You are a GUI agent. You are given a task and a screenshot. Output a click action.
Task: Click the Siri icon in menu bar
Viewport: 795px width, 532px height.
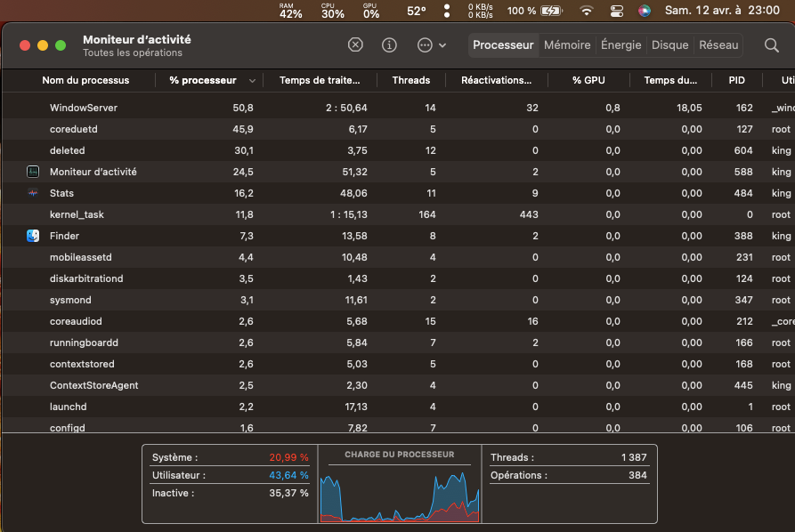(644, 12)
